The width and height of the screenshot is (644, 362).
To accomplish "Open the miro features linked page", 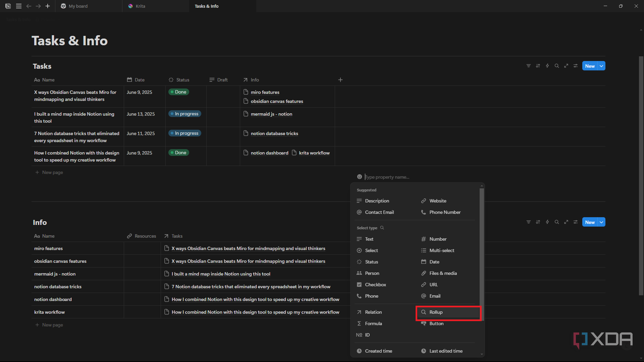I will 265,92.
